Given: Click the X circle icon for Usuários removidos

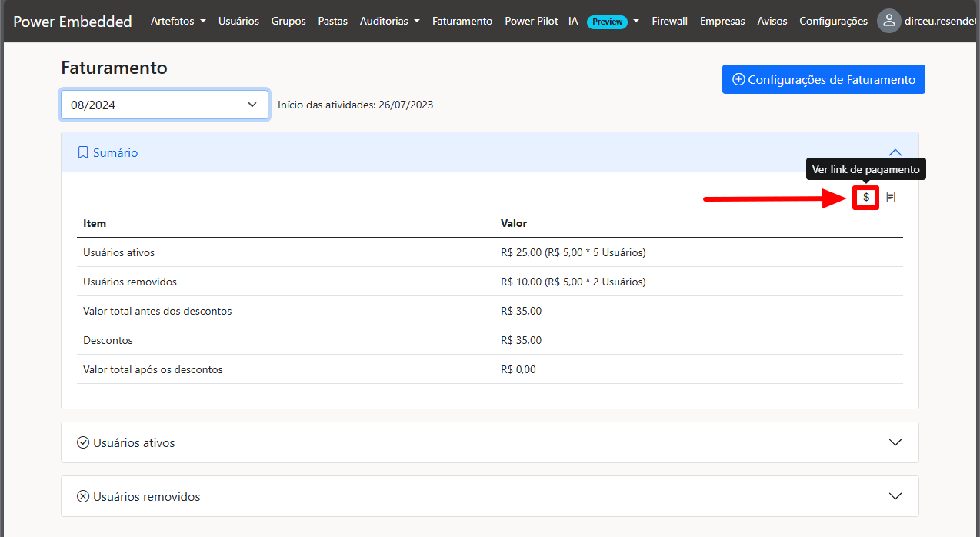Looking at the screenshot, I should click(x=83, y=497).
